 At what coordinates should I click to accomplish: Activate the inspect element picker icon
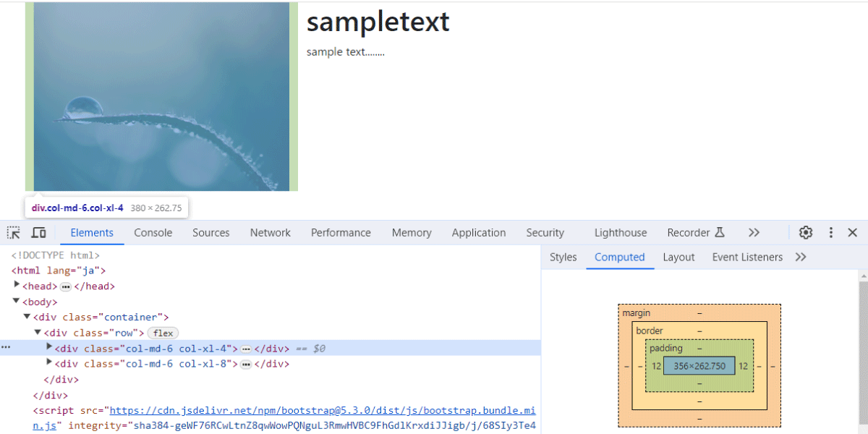pos(14,233)
